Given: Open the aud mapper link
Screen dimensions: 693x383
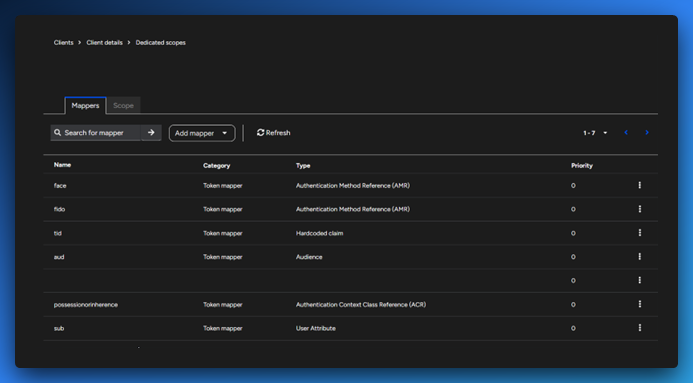Looking at the screenshot, I should 59,257.
